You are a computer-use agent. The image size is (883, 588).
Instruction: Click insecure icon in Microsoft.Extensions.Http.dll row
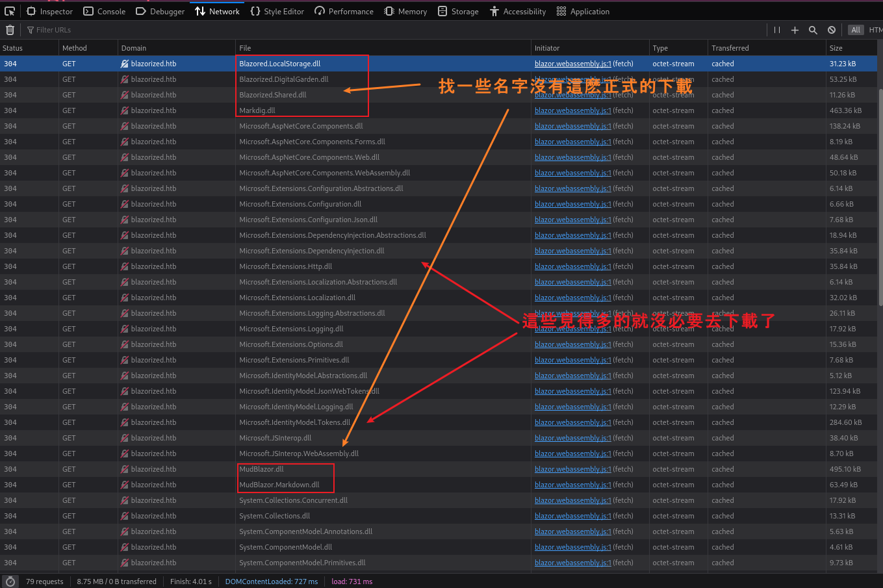[x=125, y=266]
